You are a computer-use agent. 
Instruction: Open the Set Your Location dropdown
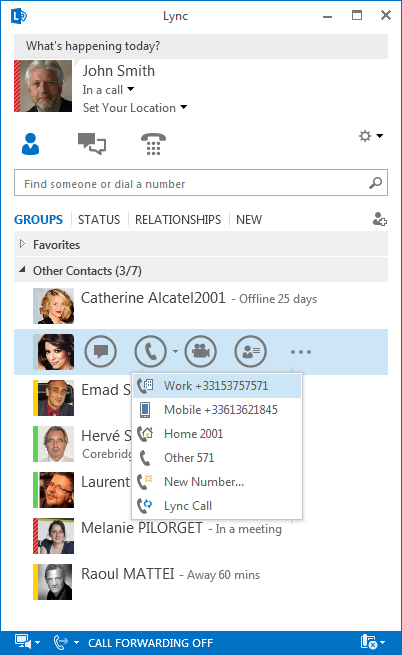135,108
